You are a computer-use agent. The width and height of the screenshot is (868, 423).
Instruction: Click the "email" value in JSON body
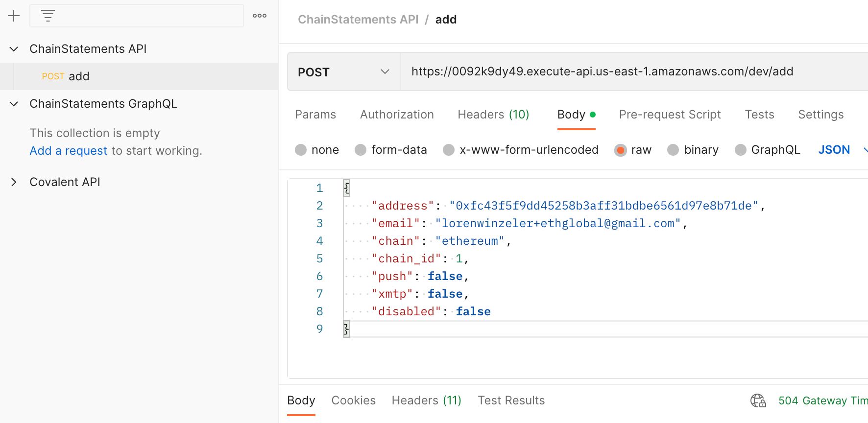(558, 223)
